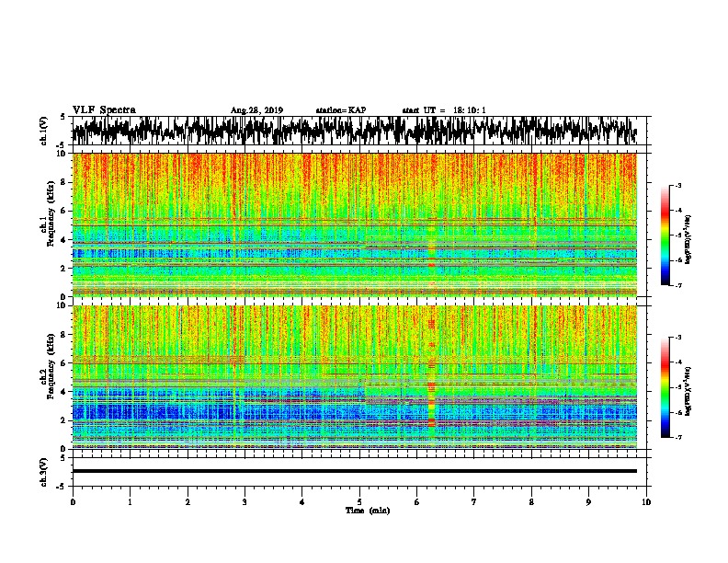Click the "station=KAP" header label
The width and height of the screenshot is (728, 563).
coord(341,110)
